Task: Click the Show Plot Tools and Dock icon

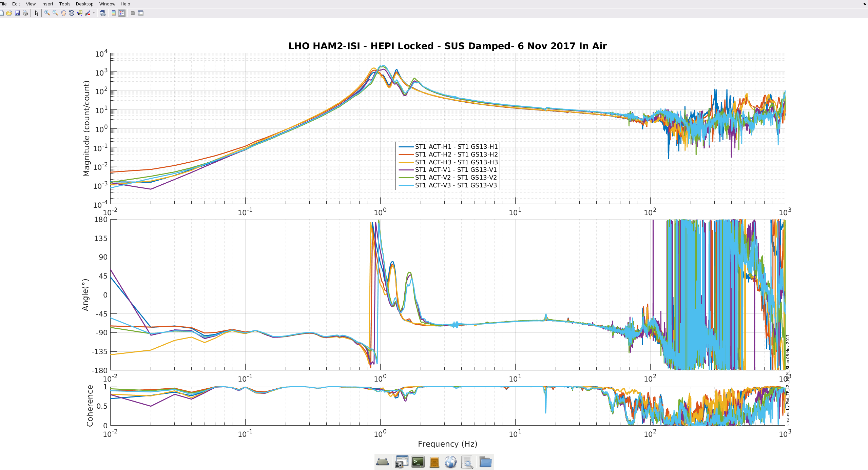Action: [x=141, y=13]
